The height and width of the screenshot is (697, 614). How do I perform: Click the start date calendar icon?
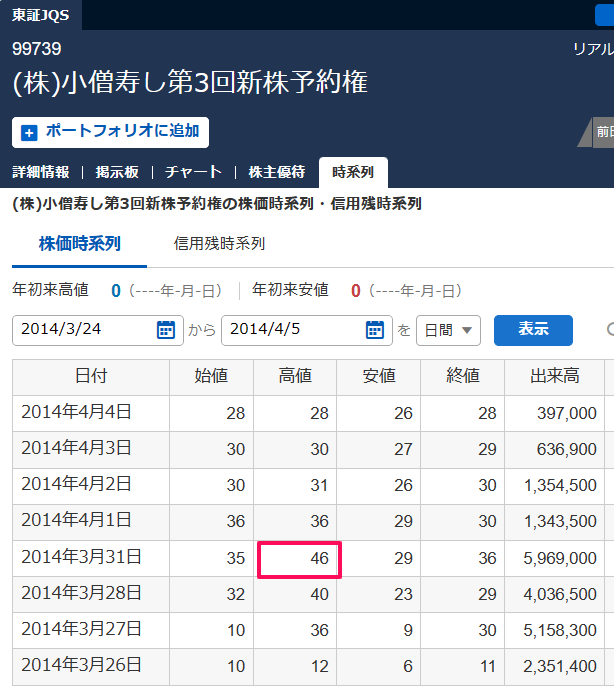tap(166, 330)
